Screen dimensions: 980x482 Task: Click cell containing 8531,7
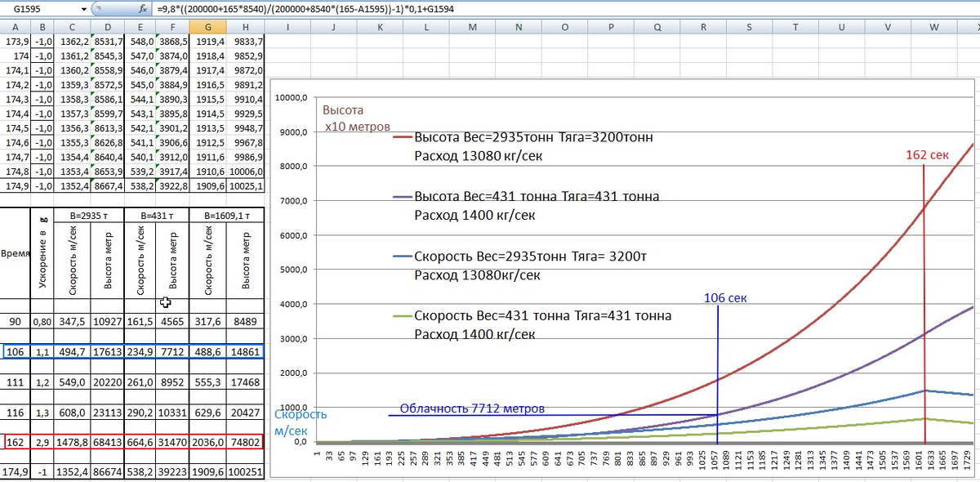(x=109, y=41)
